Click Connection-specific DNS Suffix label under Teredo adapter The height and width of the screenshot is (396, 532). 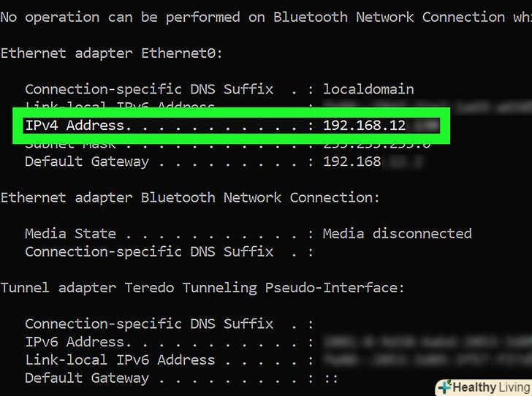149,324
